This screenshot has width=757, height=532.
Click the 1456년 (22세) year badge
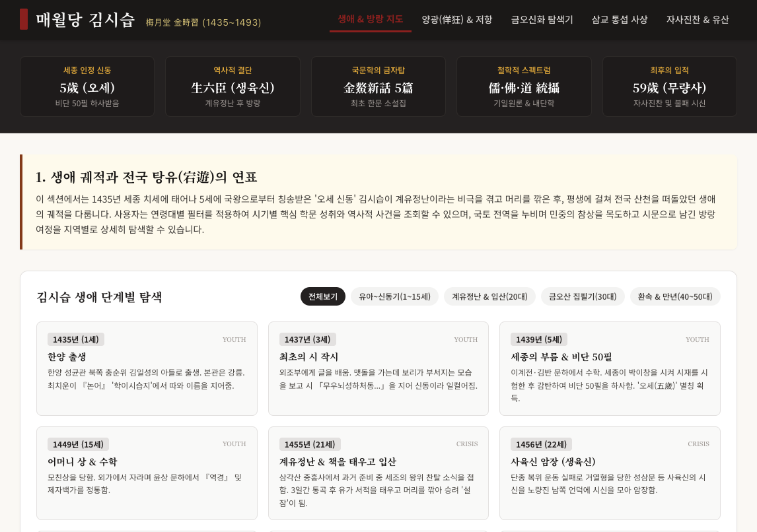(x=541, y=444)
